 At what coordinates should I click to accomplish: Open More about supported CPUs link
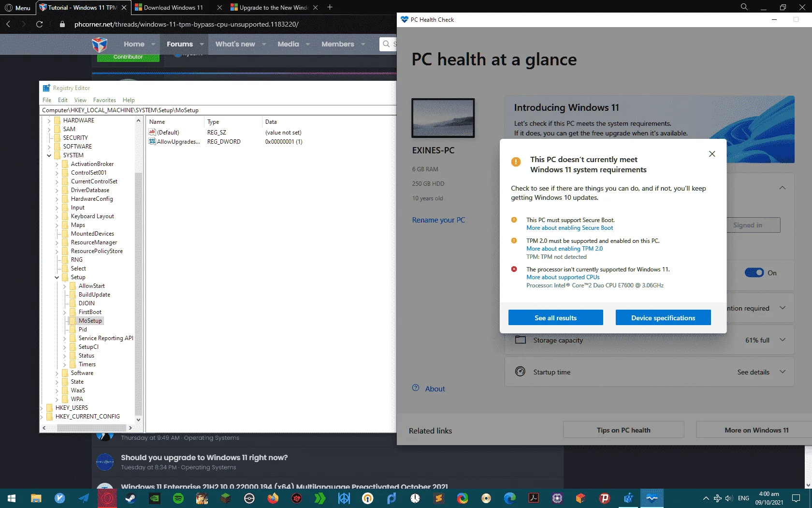[x=563, y=277]
